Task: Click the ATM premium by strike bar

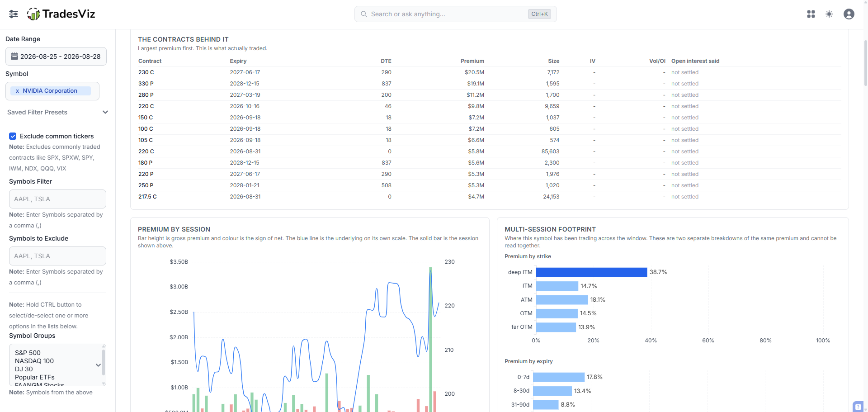Action: click(562, 300)
